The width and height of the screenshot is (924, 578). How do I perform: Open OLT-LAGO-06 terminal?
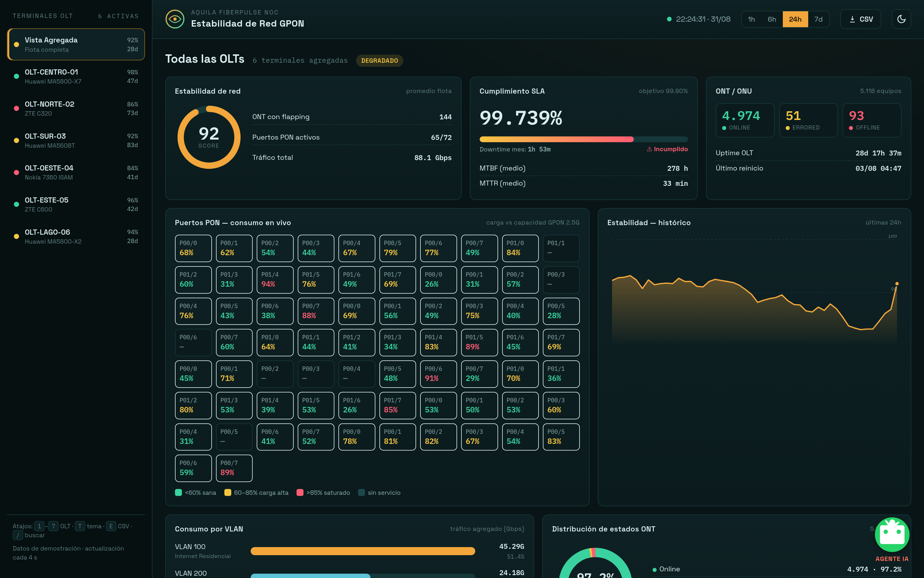76,236
